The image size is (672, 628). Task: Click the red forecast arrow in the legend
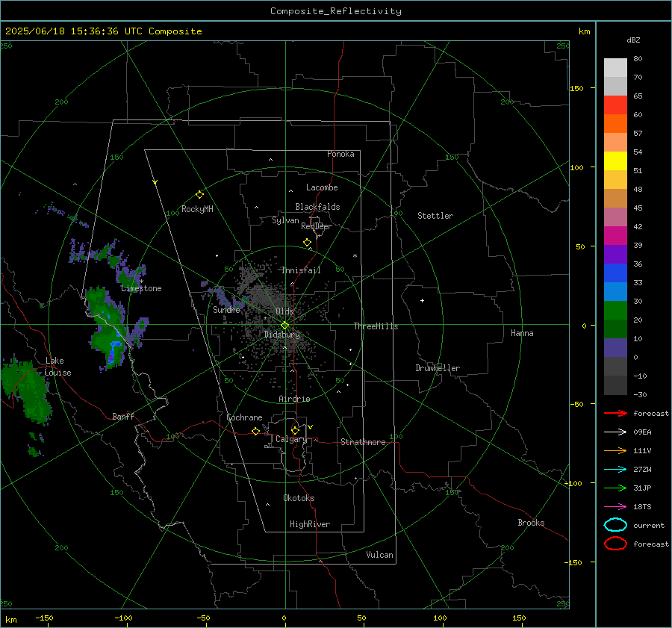[615, 413]
